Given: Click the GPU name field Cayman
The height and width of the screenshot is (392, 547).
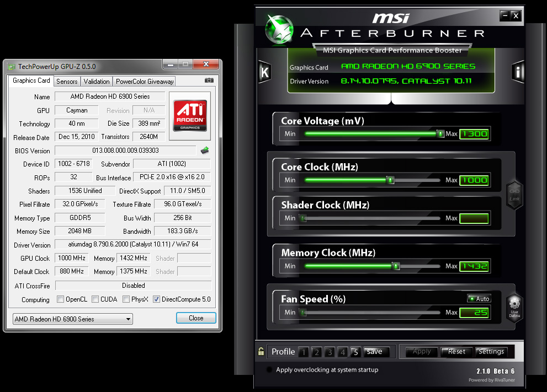Looking at the screenshot, I should point(77,110).
